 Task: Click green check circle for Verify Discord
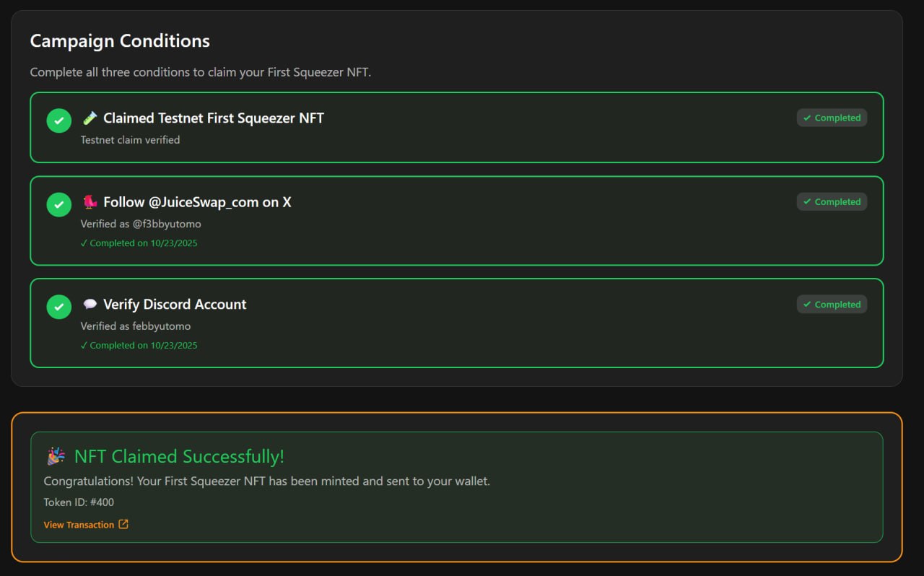59,307
